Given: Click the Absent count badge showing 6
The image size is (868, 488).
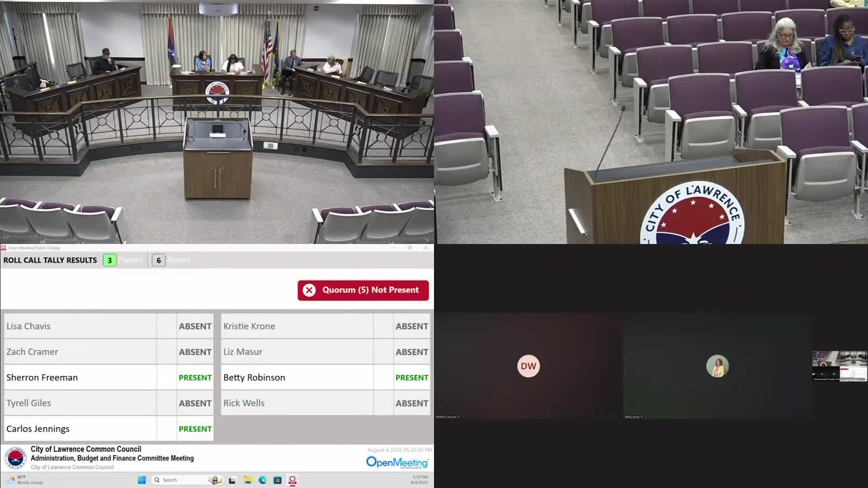Looking at the screenshot, I should (x=159, y=260).
